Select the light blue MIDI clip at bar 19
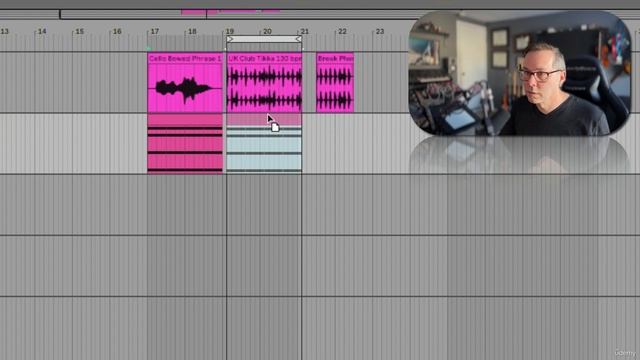 tap(264, 144)
